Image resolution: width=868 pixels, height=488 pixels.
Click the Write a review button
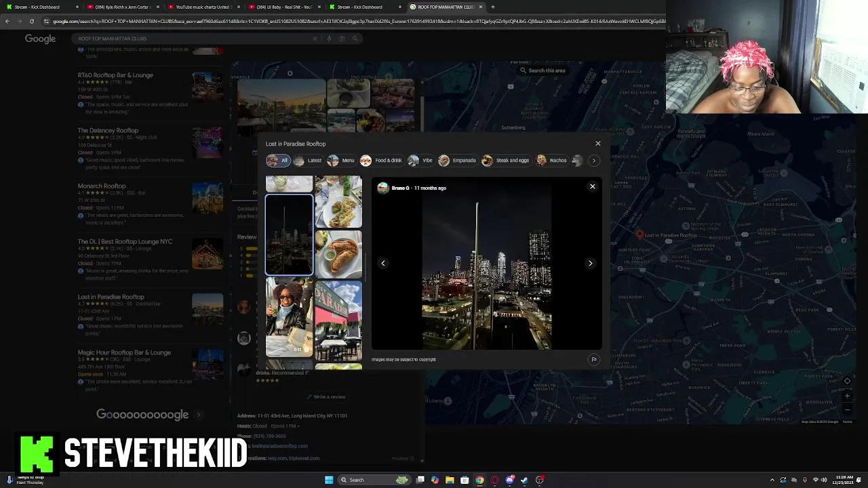(x=325, y=397)
